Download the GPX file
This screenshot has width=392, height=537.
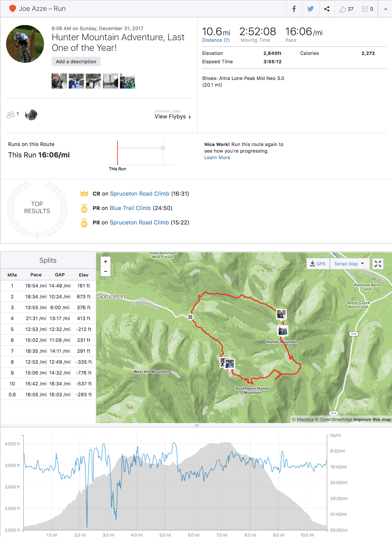point(318,264)
